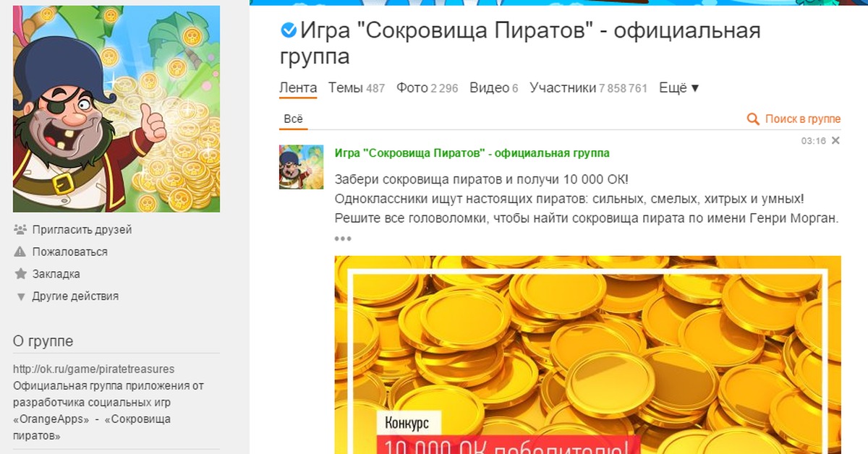
Task: Click the green group name post author link
Action: pyautogui.click(x=472, y=153)
